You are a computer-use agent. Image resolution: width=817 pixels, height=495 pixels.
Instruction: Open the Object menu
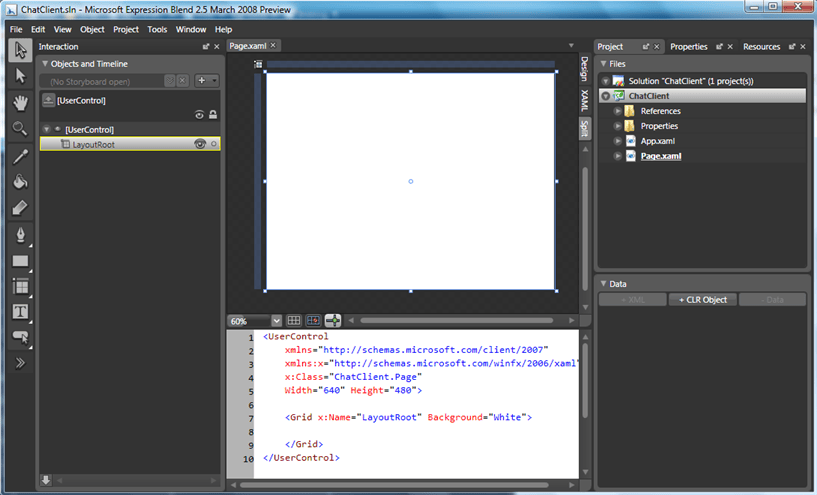click(x=92, y=29)
